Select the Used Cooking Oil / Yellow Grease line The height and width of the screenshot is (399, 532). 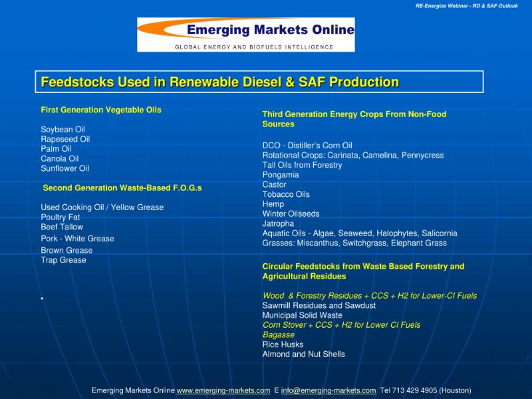pyautogui.click(x=102, y=207)
